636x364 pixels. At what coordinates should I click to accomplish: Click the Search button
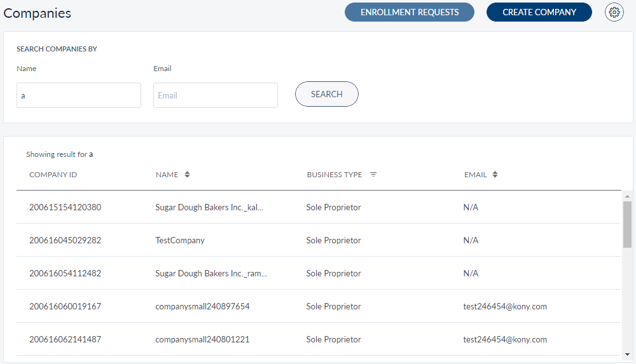tap(326, 94)
